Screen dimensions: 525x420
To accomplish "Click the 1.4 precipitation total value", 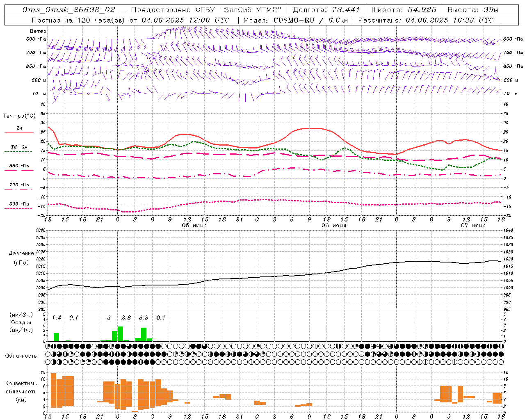I will click(56, 318).
